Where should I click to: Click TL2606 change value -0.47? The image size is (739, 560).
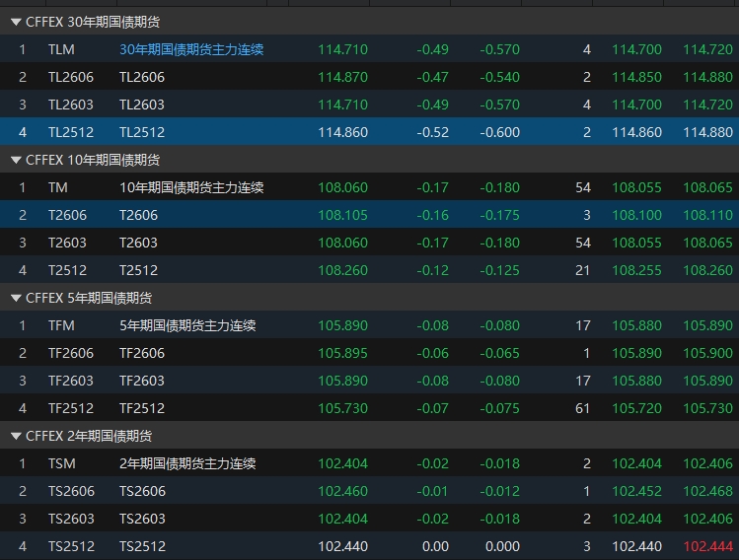click(433, 77)
